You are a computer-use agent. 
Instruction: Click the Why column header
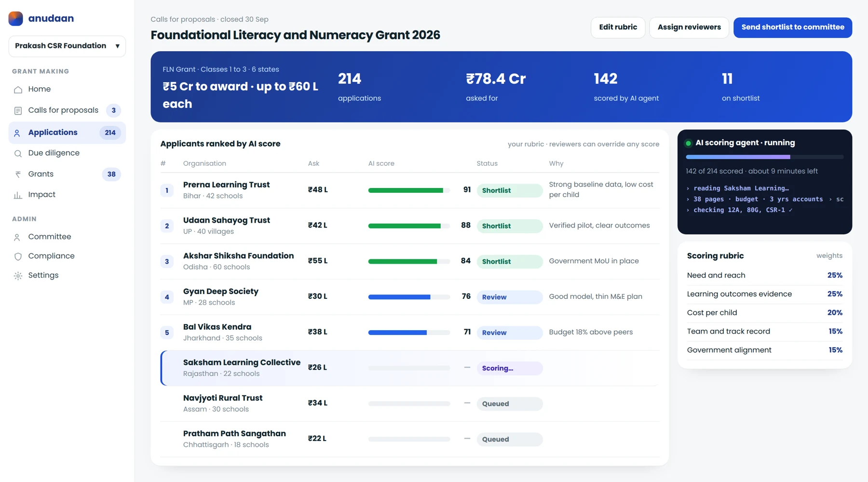(556, 163)
